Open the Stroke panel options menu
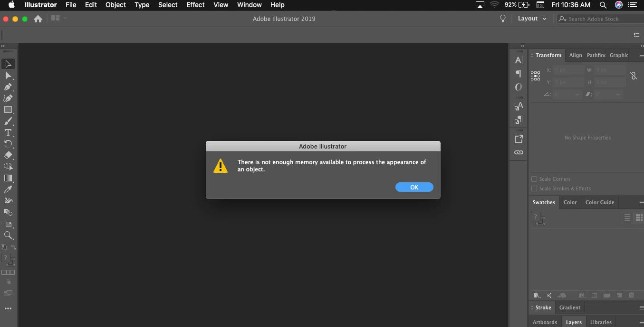Viewport: 644px width, 327px height. coord(641,308)
